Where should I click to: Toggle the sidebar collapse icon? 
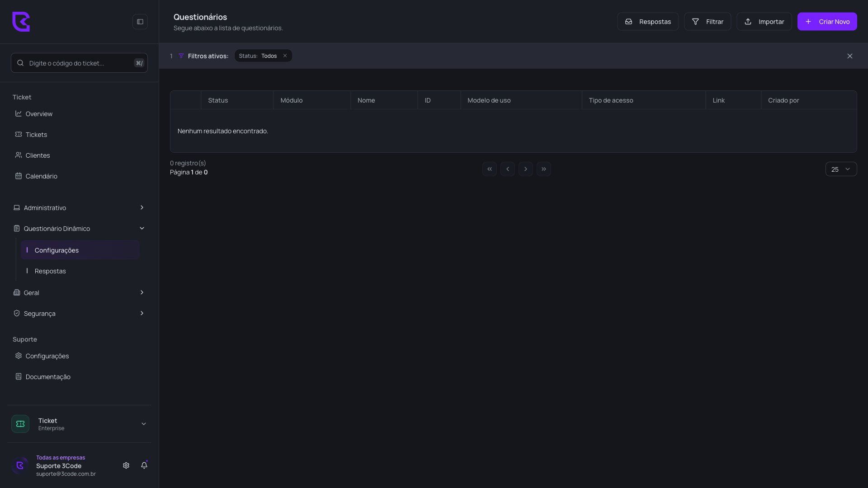tap(140, 22)
